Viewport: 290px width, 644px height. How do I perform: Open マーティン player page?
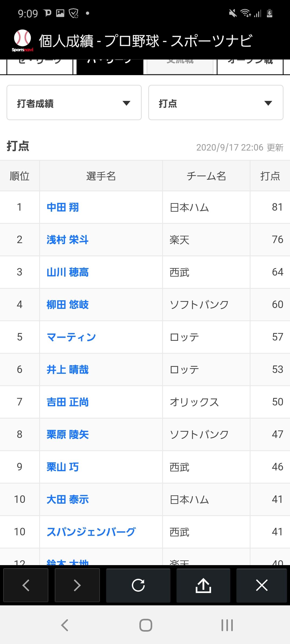[x=71, y=337]
